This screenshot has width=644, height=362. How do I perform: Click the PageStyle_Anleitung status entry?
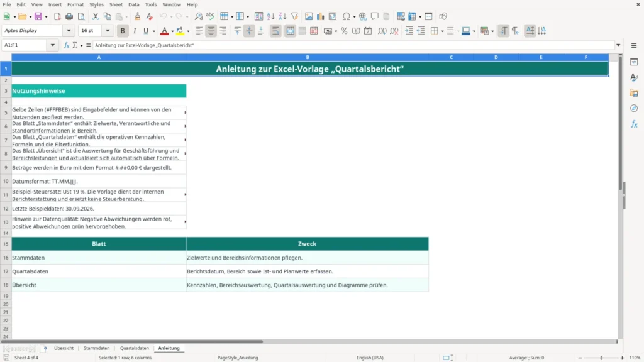[x=237, y=358]
